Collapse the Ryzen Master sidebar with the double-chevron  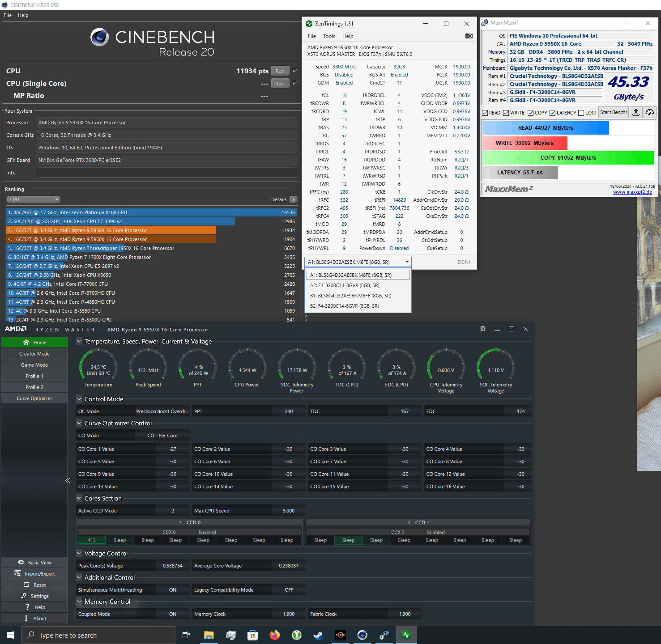pyautogui.click(x=68, y=480)
